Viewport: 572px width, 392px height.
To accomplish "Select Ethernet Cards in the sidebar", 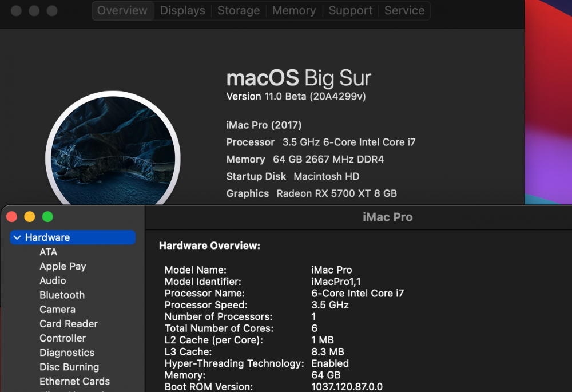I will click(75, 382).
